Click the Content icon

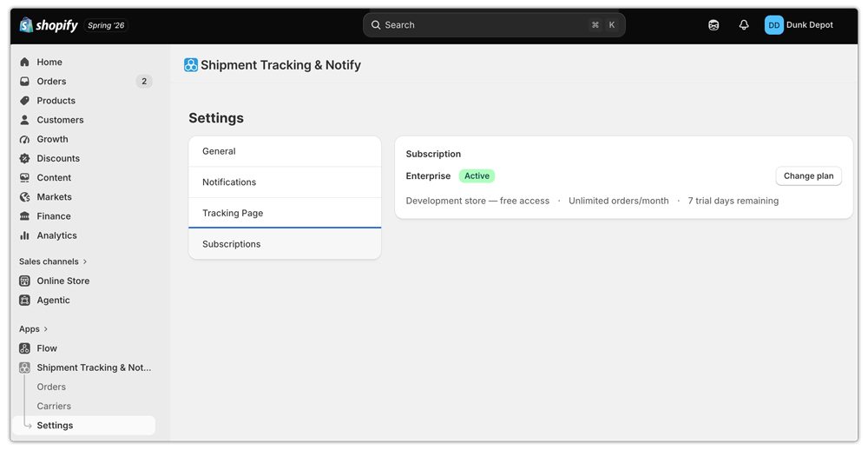tap(24, 178)
